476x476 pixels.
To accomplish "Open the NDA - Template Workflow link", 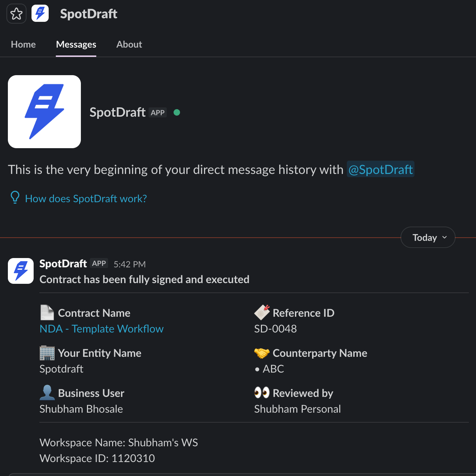I will [x=102, y=329].
